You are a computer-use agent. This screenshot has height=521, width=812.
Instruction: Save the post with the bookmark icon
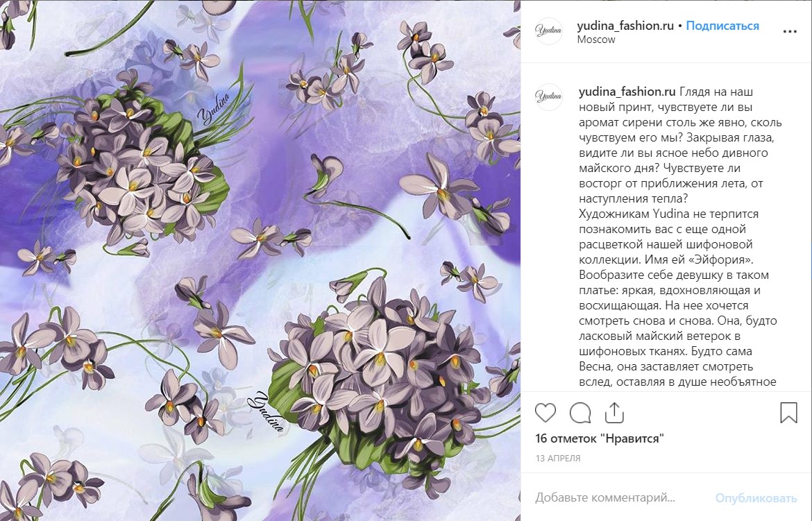tap(788, 413)
